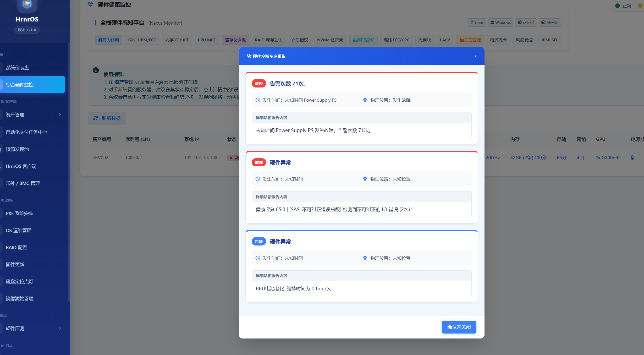Expand the 资产管理 submenu
644x355 pixels.
point(60,114)
